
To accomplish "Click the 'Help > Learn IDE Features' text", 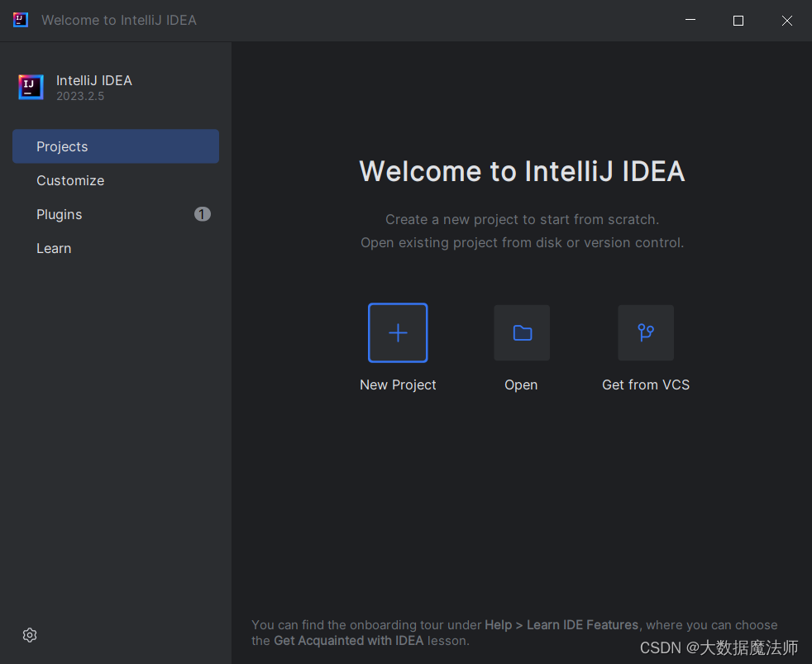I will click(x=561, y=625).
